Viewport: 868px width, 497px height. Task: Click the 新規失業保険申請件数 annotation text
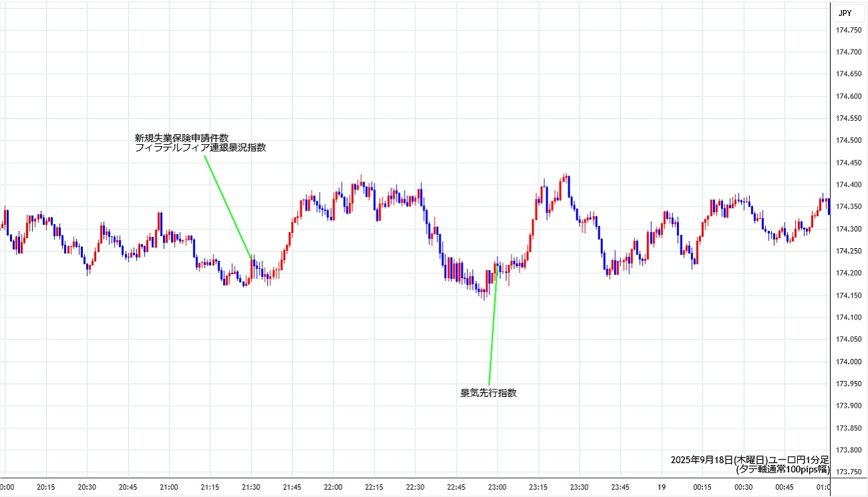pos(182,138)
